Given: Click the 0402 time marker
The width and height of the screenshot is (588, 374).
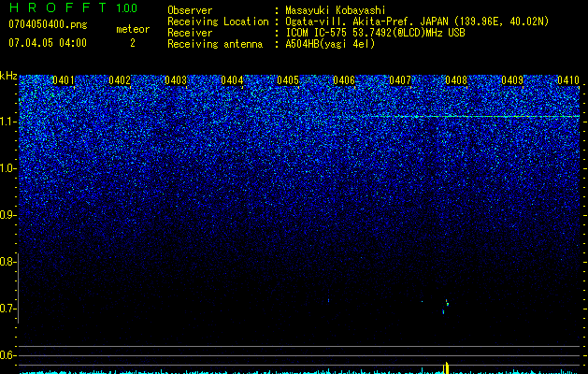Looking at the screenshot, I should 120,80.
